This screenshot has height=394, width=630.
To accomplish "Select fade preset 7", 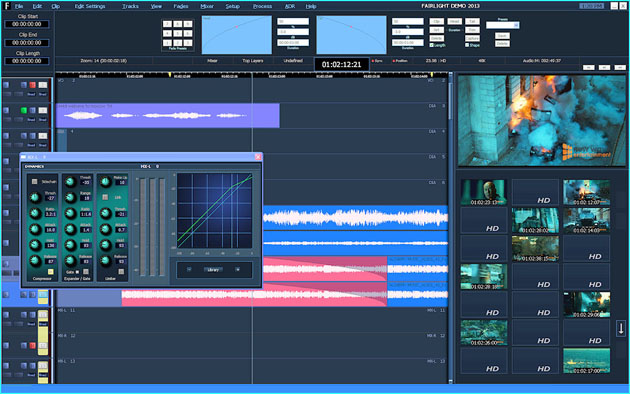I will coord(168,24).
